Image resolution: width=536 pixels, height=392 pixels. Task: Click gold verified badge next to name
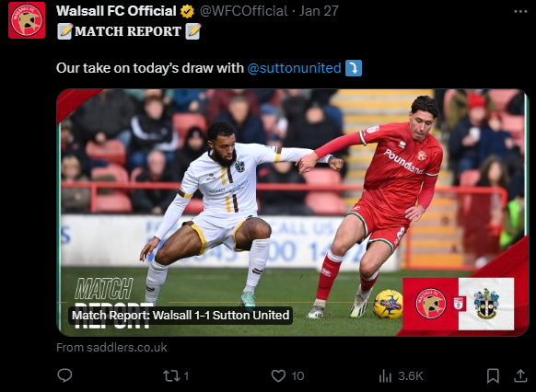187,12
